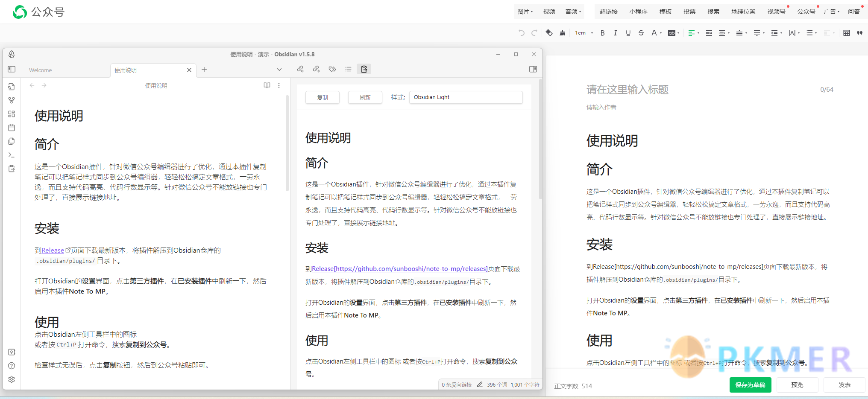Viewport: 868px width, 399px height.
Task: Click the Obsidian vault logo icon
Action: pos(12,54)
